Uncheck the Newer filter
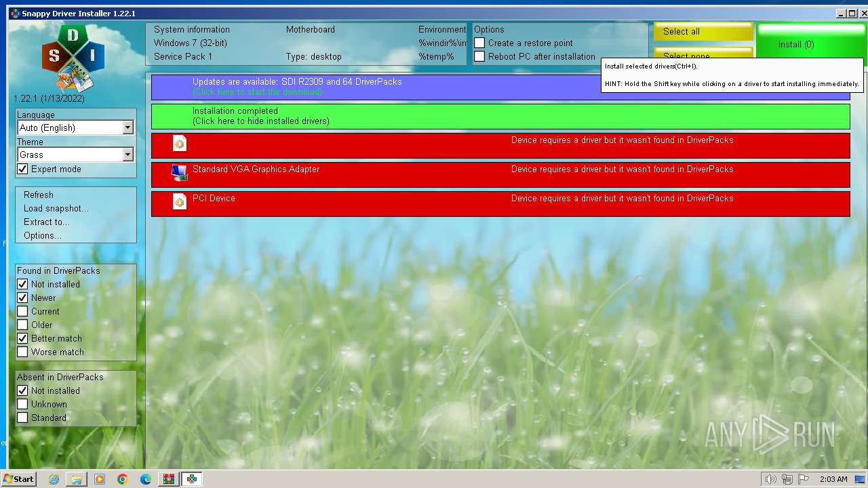Screen dimensions: 868x488 (x=22, y=298)
